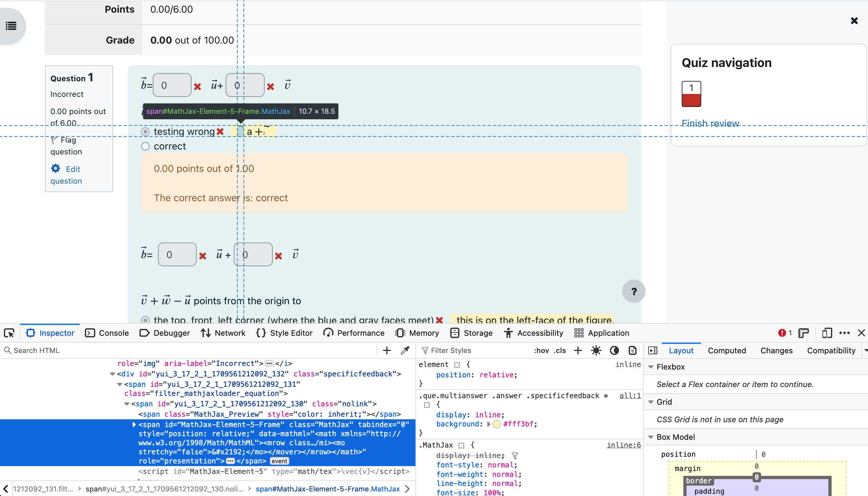Switch to the Layout tab

681,350
